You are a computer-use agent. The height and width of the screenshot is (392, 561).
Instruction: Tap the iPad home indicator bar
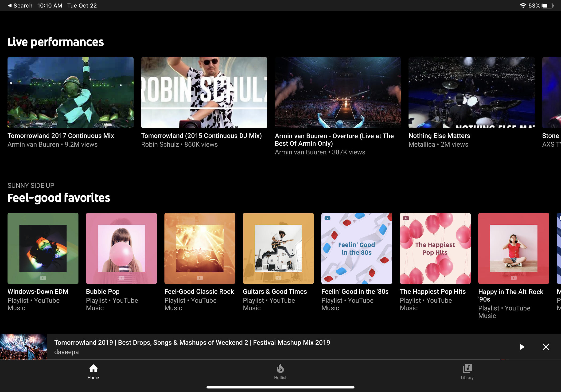tap(280, 387)
